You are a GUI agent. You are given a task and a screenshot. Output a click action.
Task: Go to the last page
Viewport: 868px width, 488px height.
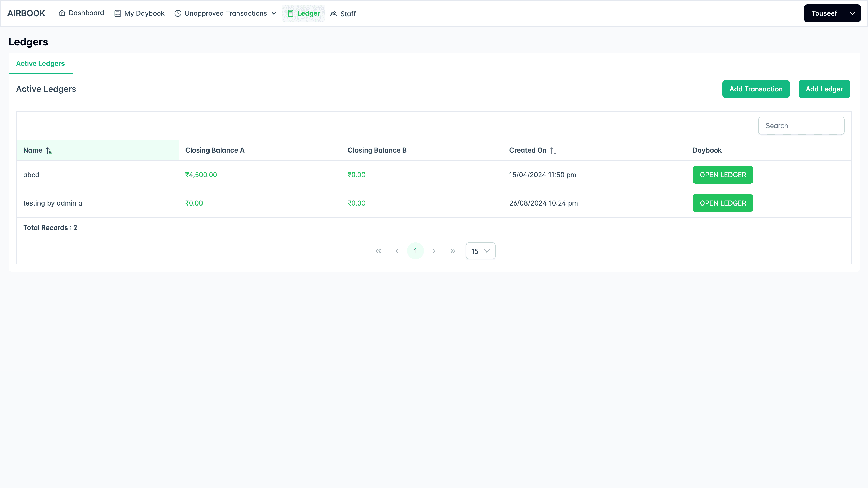(453, 251)
